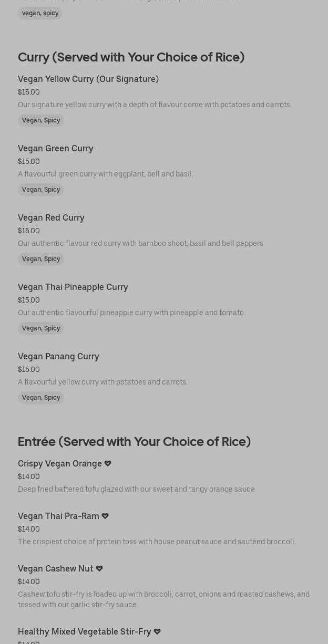Viewport: 328px width, 644px height.
Task: Select the Vegan Cashew Nut dish title
Action: click(x=56, y=568)
